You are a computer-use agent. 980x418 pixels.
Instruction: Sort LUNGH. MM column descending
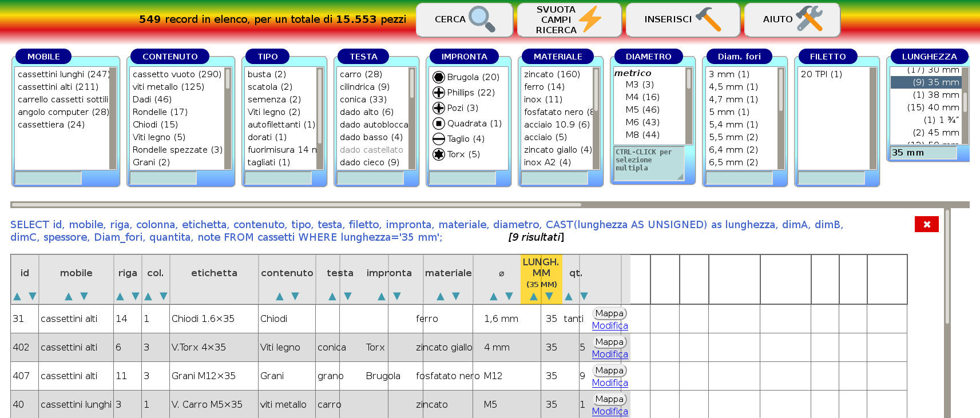point(549,296)
